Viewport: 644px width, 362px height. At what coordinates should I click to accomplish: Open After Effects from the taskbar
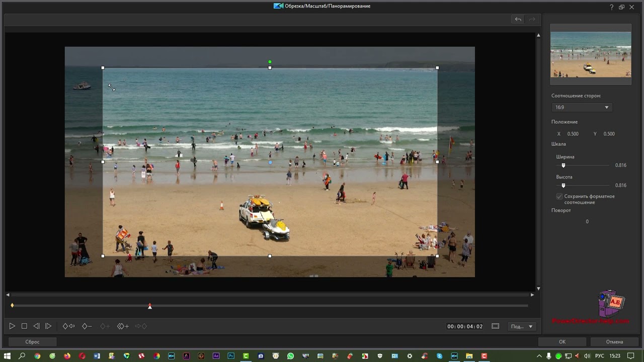[x=216, y=356]
